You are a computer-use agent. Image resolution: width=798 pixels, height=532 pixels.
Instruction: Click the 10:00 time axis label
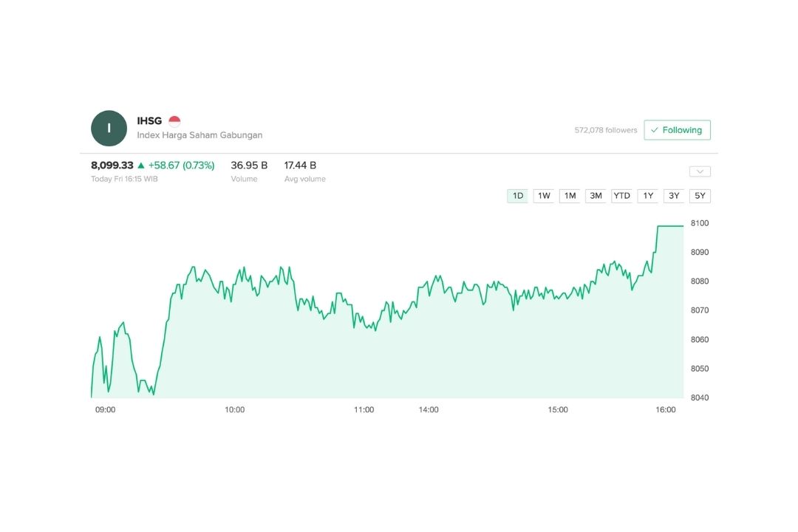(235, 410)
